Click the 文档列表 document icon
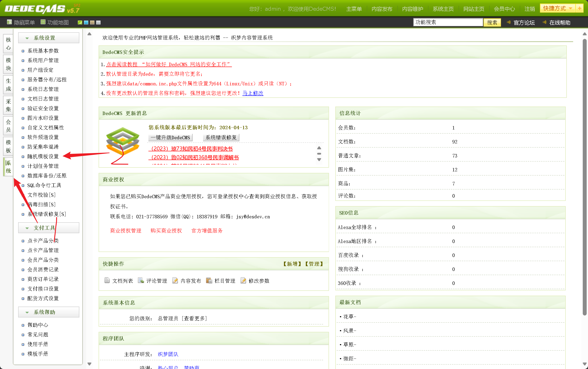 pyautogui.click(x=107, y=281)
